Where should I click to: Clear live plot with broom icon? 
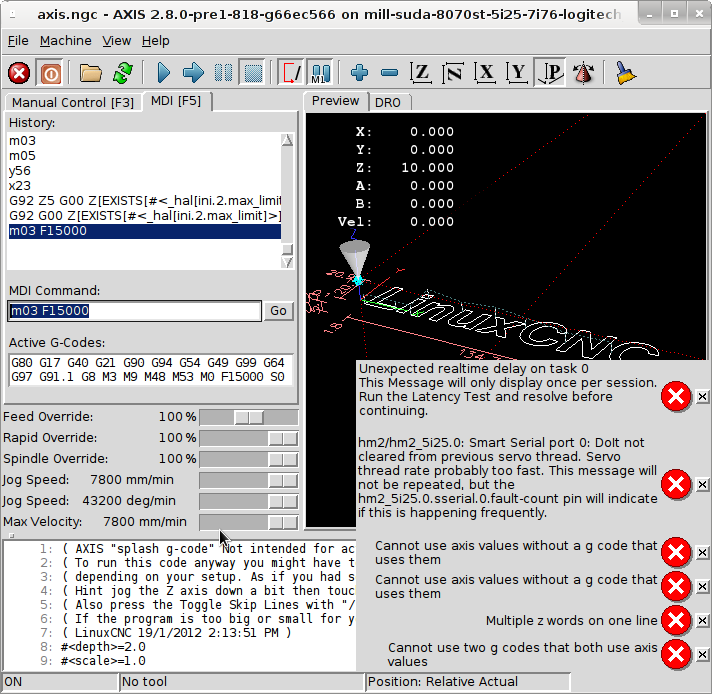[625, 73]
